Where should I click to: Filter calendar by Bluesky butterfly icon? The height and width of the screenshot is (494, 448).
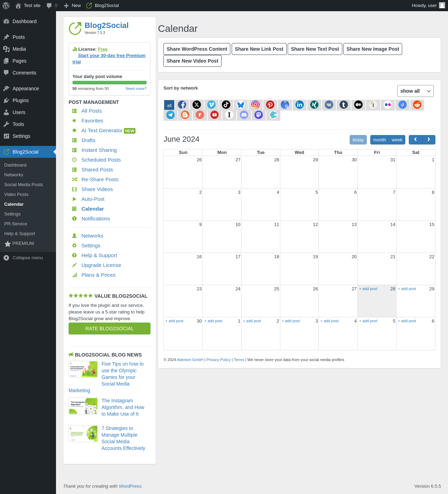(241, 105)
